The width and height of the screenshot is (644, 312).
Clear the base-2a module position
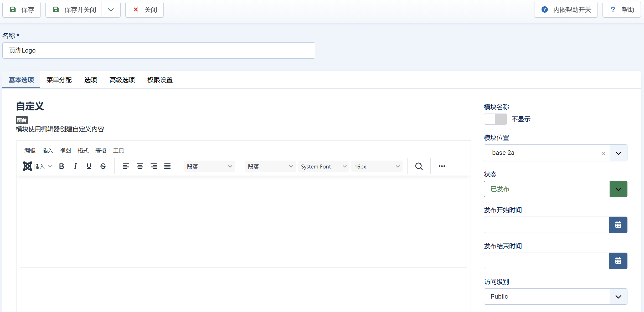[604, 154]
